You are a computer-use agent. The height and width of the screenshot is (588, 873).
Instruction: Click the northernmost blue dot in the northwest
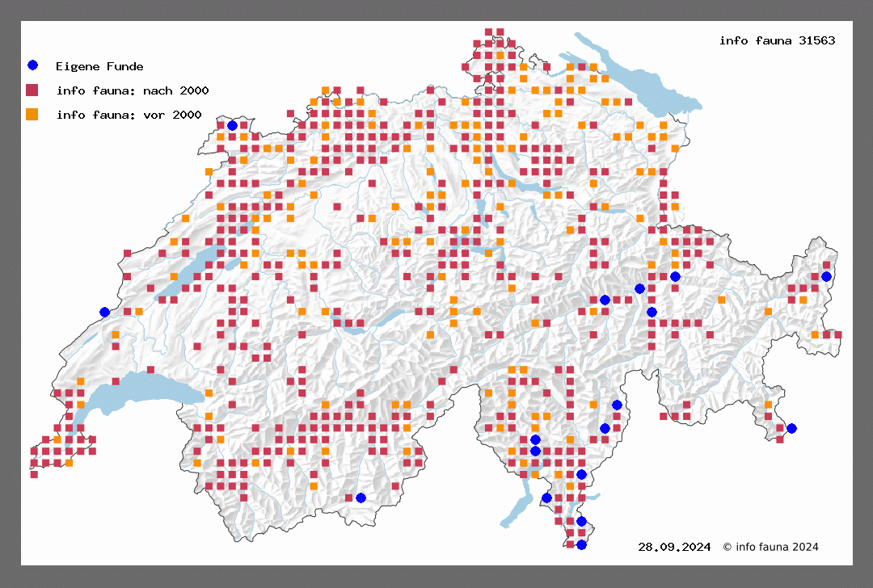point(232,125)
